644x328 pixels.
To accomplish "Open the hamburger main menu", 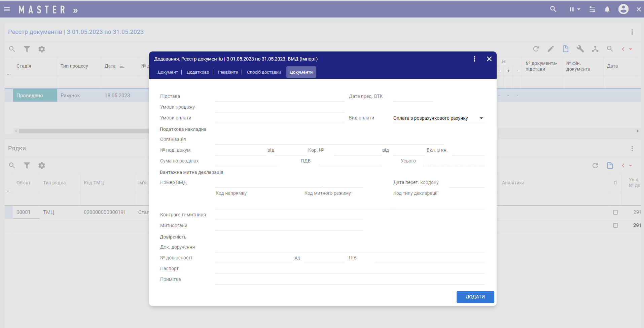I will pyautogui.click(x=7, y=9).
